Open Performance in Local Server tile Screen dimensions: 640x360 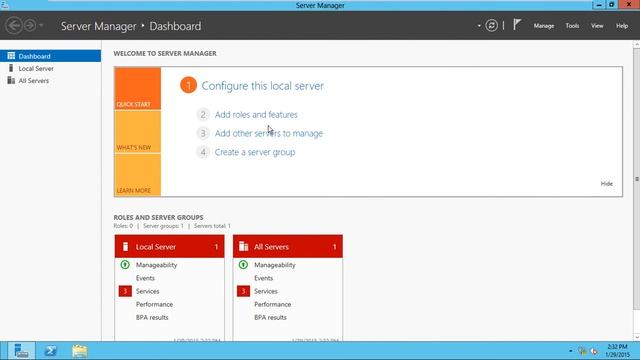(x=154, y=304)
